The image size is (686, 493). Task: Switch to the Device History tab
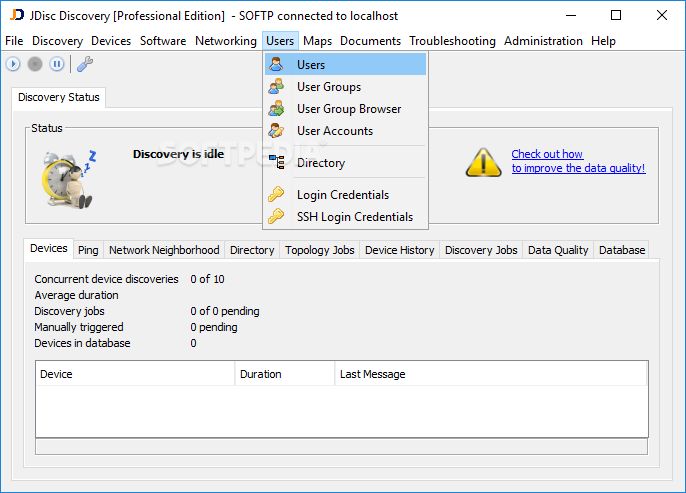(399, 250)
